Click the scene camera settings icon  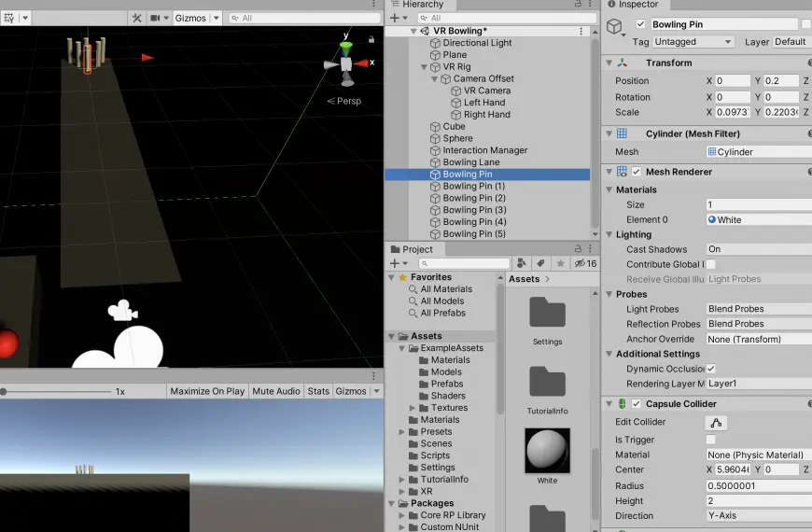pos(155,18)
